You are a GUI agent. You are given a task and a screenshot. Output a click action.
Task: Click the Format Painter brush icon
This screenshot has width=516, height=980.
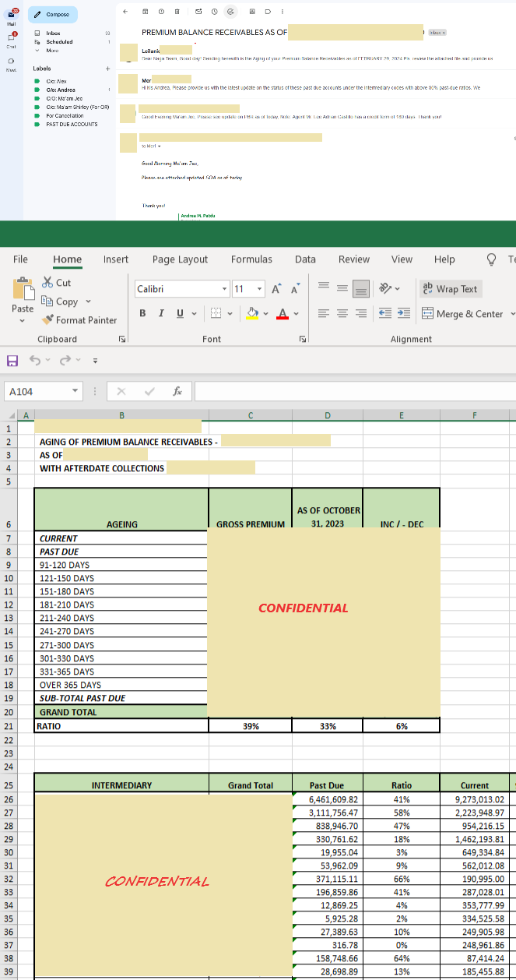click(x=47, y=320)
